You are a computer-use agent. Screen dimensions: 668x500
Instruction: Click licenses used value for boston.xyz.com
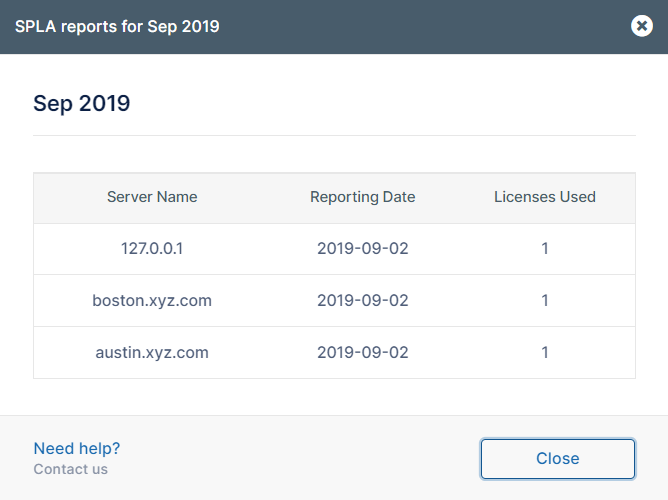point(545,300)
